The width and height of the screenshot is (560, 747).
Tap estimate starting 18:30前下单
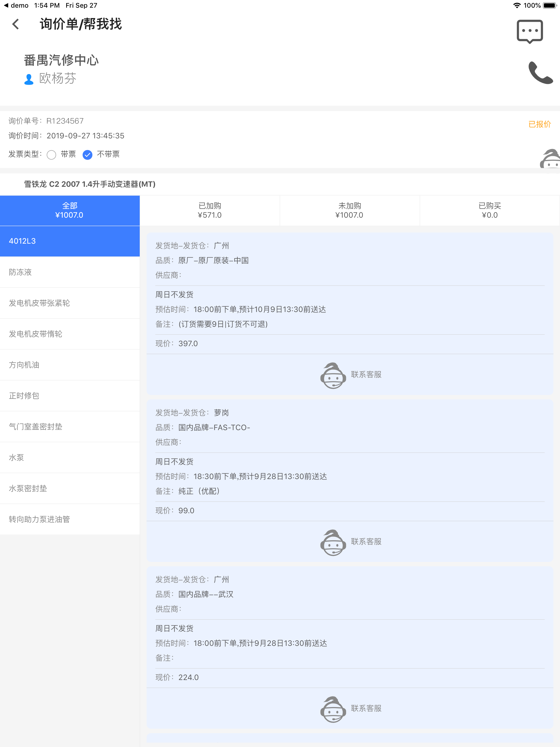point(260,477)
